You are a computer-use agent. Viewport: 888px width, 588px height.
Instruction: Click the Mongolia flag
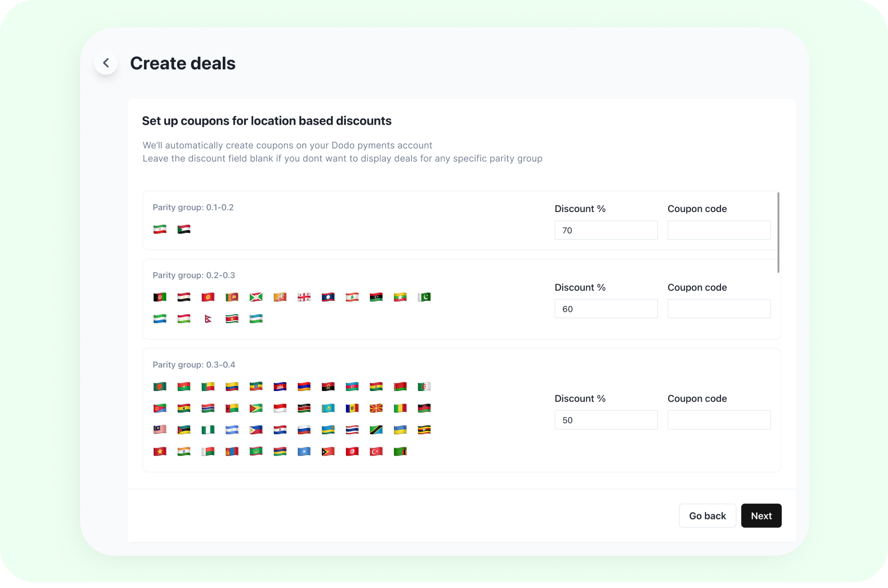232,452
